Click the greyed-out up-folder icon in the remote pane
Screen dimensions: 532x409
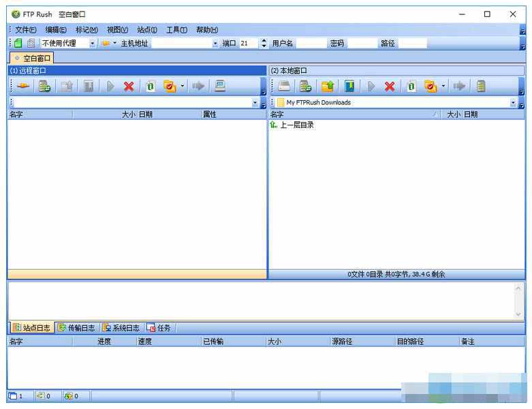pos(67,86)
